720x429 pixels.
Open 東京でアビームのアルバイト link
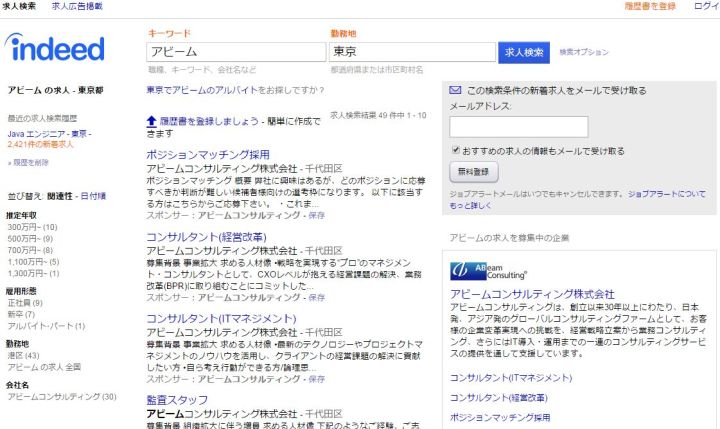click(x=202, y=90)
